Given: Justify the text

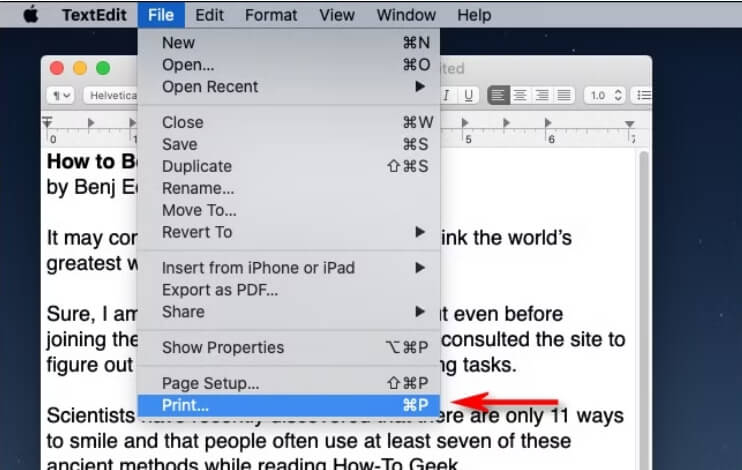Looking at the screenshot, I should click(x=564, y=96).
